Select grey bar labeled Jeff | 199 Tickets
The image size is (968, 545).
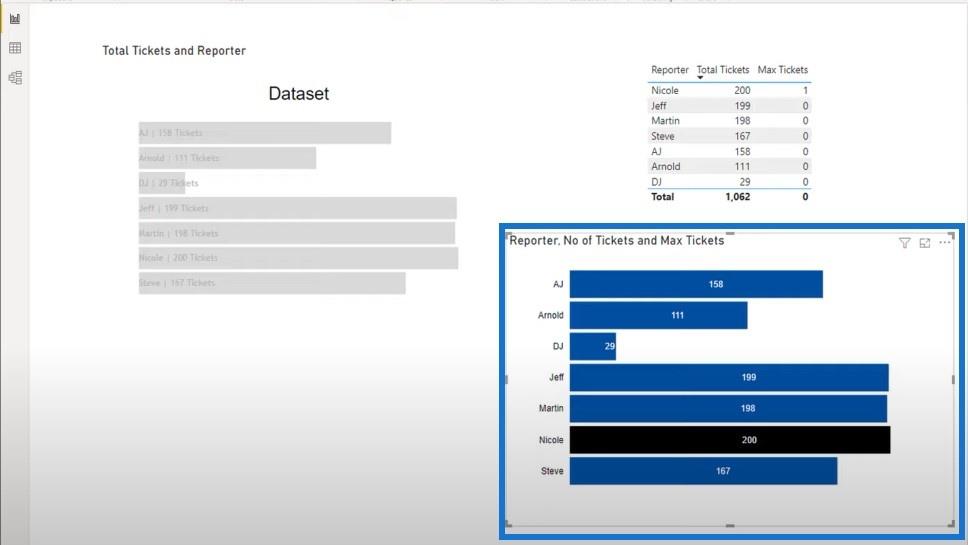coord(298,208)
